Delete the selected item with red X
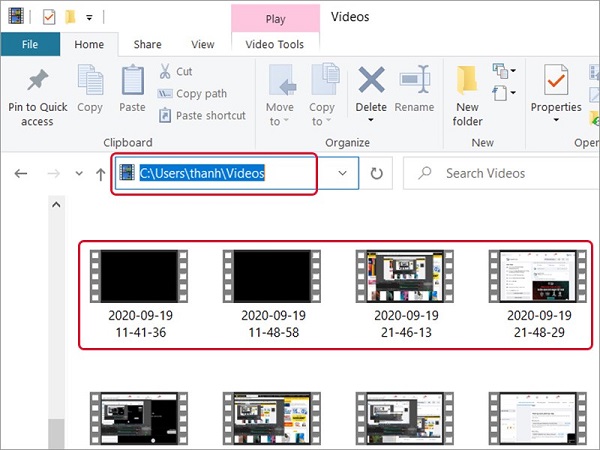Viewport: 600px width, 450px height. 371,82
